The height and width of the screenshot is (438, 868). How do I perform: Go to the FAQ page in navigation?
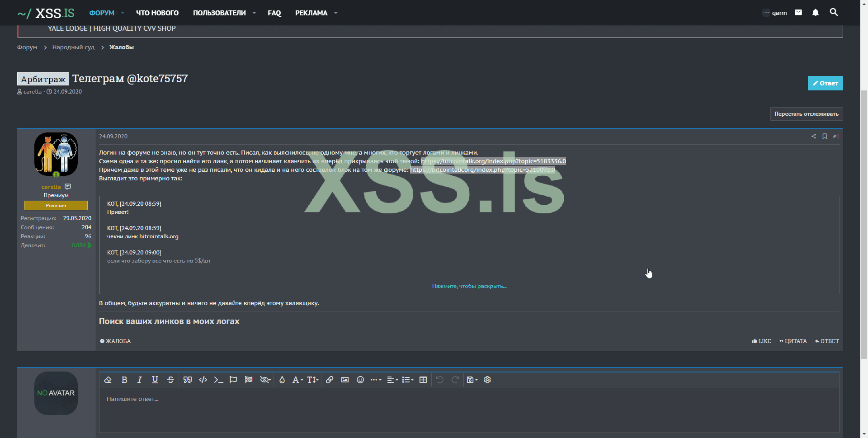274,13
